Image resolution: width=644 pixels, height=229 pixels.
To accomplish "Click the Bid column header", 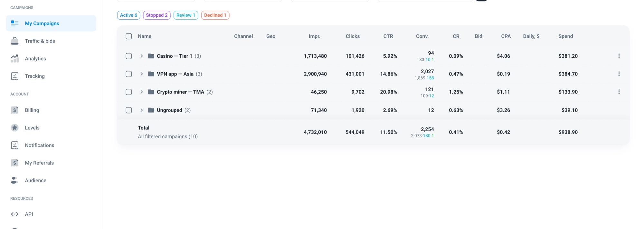I will click(x=478, y=36).
